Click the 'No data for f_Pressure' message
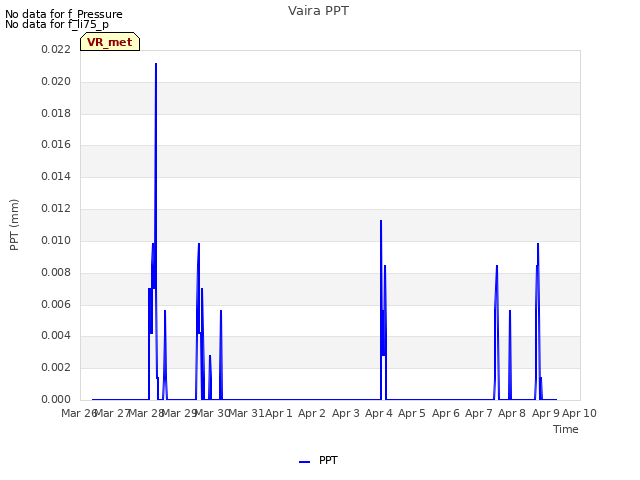 (64, 14)
